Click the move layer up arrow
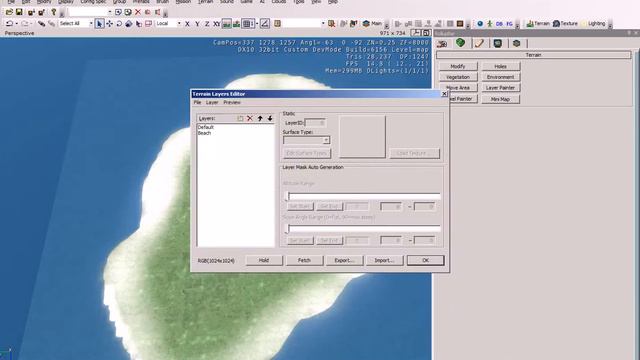 [x=260, y=118]
